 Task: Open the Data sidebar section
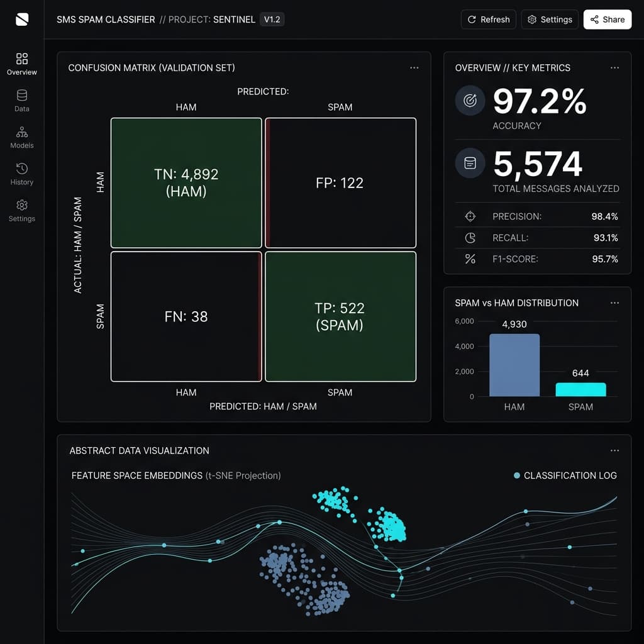[x=22, y=101]
